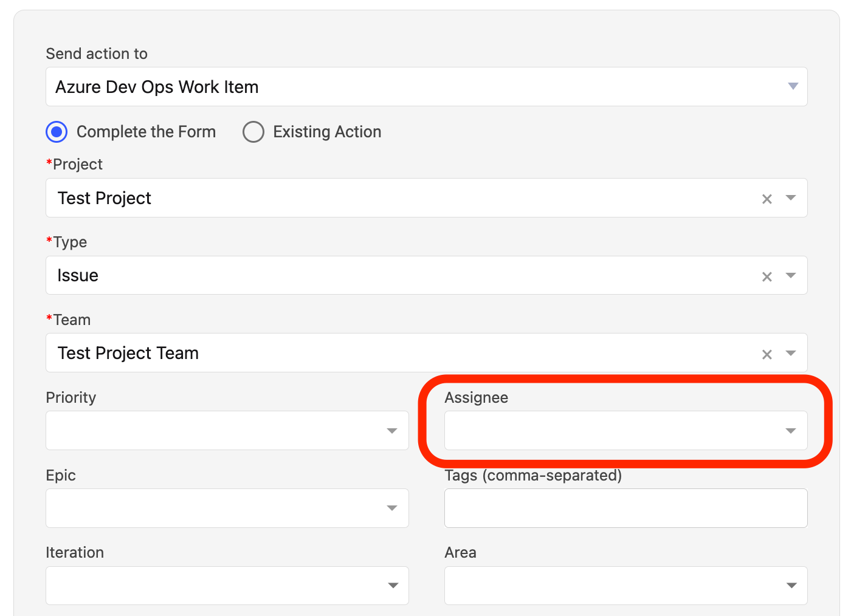Click the Test Project field text
This screenshot has height=616, width=851.
click(x=105, y=198)
